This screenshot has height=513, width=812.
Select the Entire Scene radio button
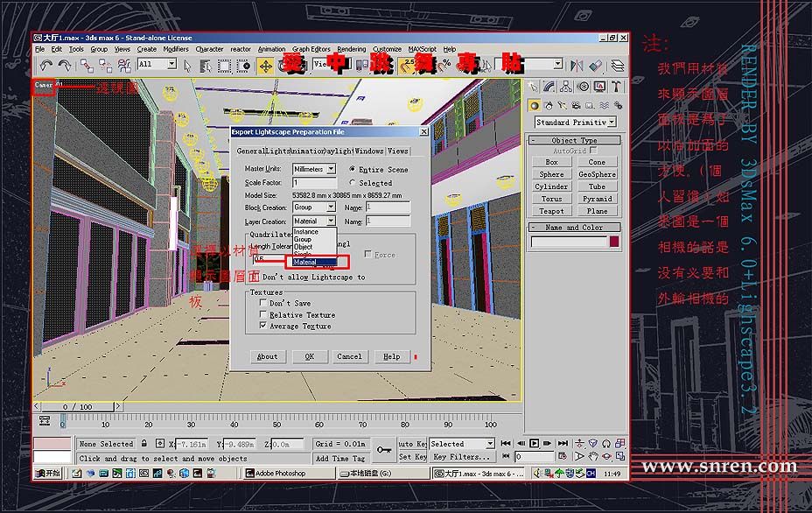click(x=352, y=169)
